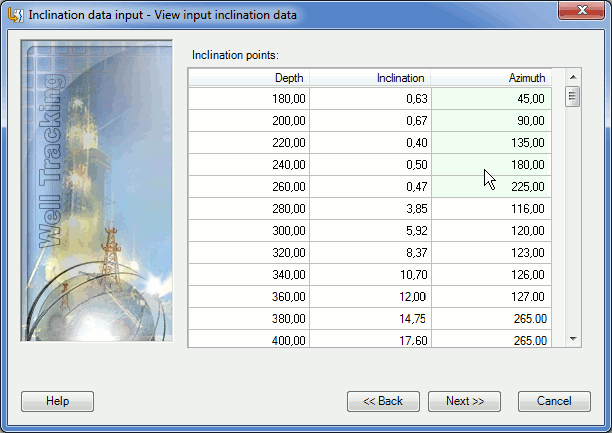612x433 pixels.
Task: Select depth cell 400,00
Action: click(x=249, y=339)
